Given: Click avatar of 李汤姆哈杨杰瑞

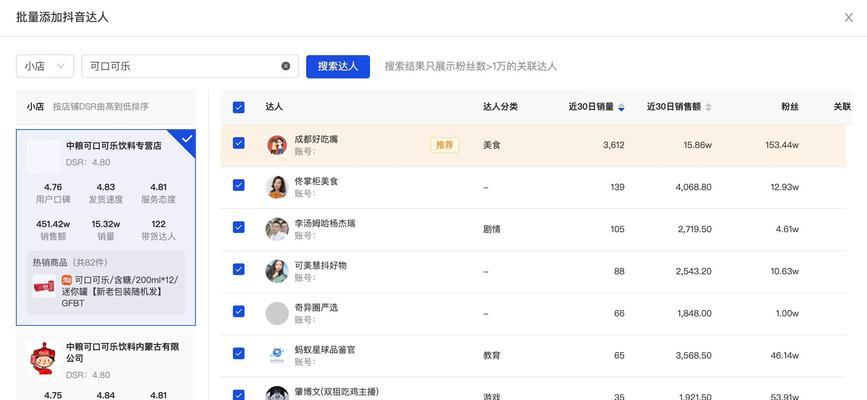Looking at the screenshot, I should pos(277,229).
